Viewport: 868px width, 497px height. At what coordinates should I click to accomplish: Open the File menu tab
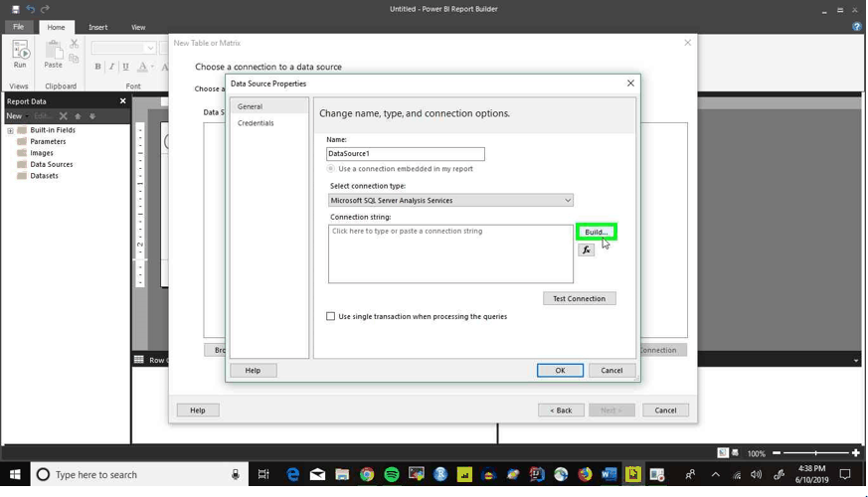click(18, 27)
